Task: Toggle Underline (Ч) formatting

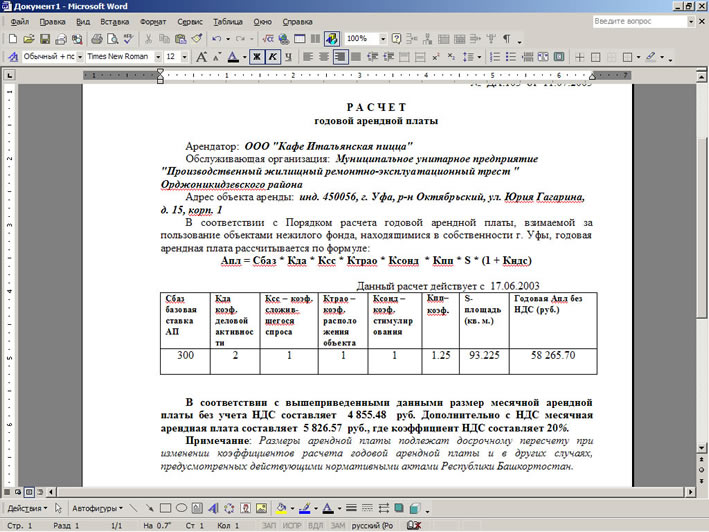Action: coord(288,57)
